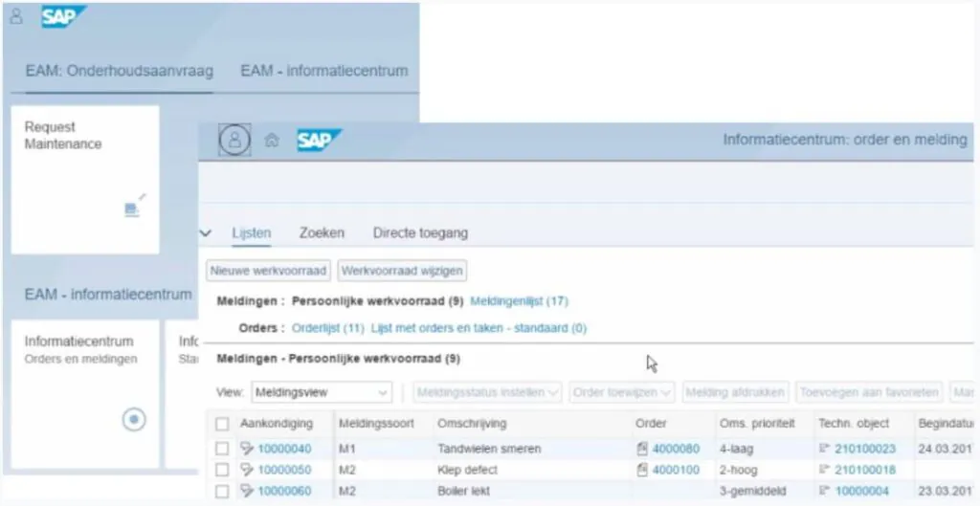Click Melding afdrukken button

pos(736,392)
